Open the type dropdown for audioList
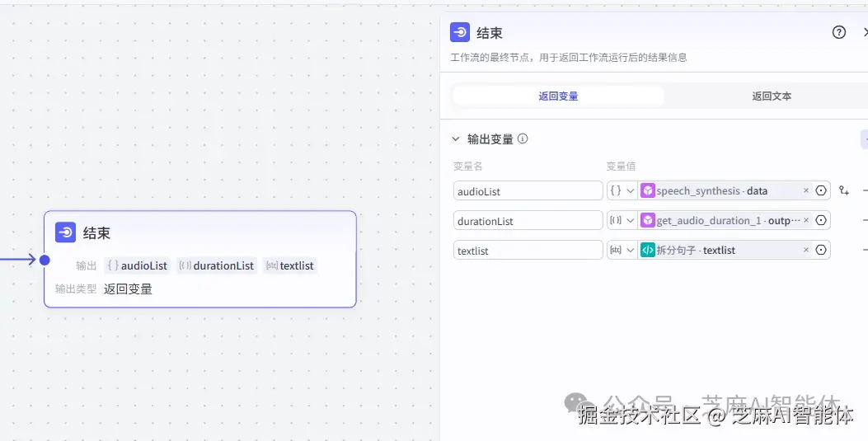 click(622, 191)
